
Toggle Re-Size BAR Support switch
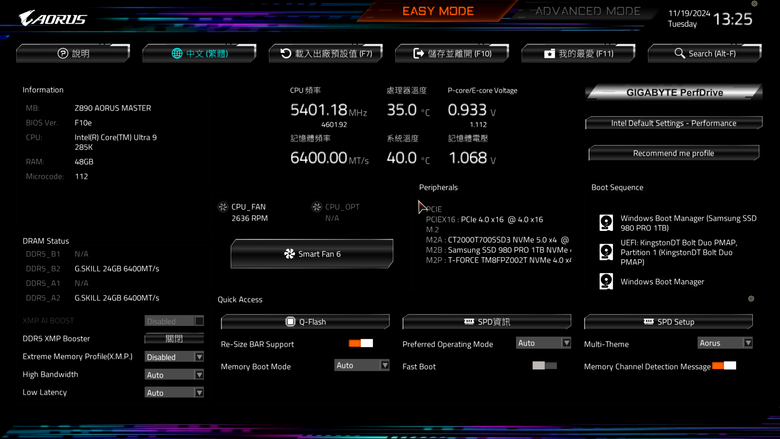pos(361,343)
